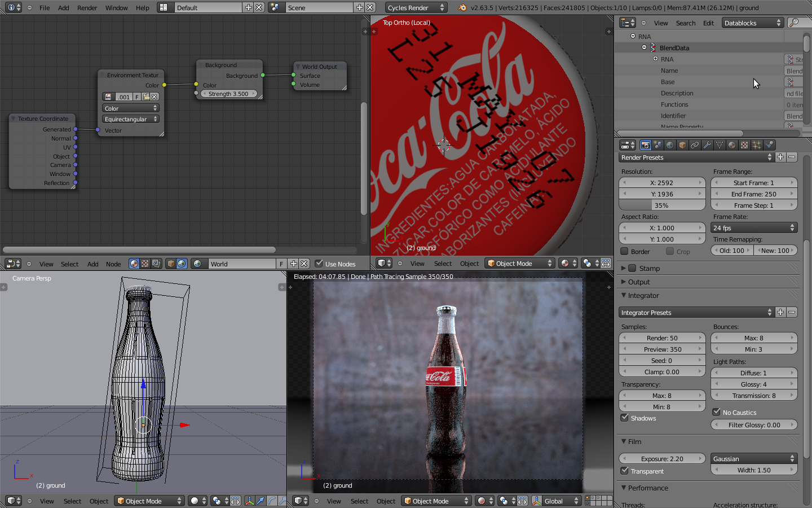Image resolution: width=812 pixels, height=508 pixels.
Task: Open the Render menu
Action: tap(87, 8)
